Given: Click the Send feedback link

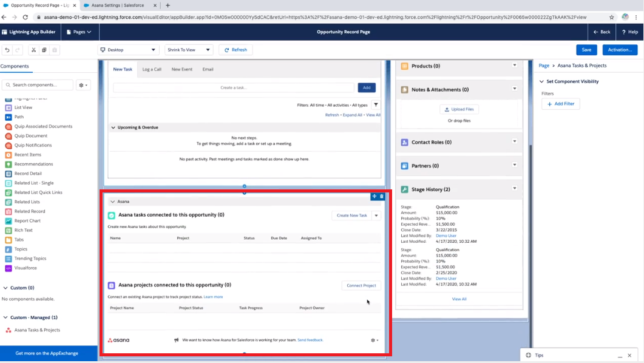Looking at the screenshot, I should tap(310, 340).
